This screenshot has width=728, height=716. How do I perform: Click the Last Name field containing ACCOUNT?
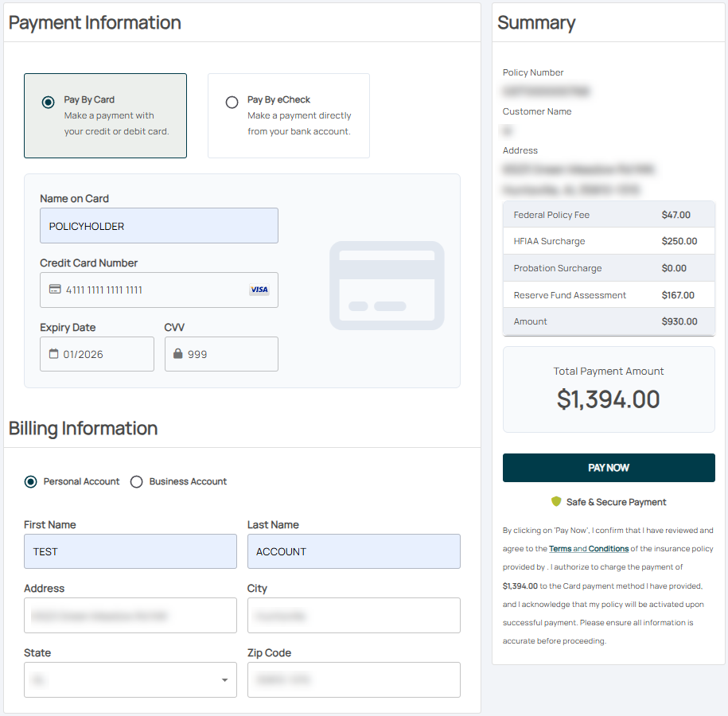[x=353, y=551]
